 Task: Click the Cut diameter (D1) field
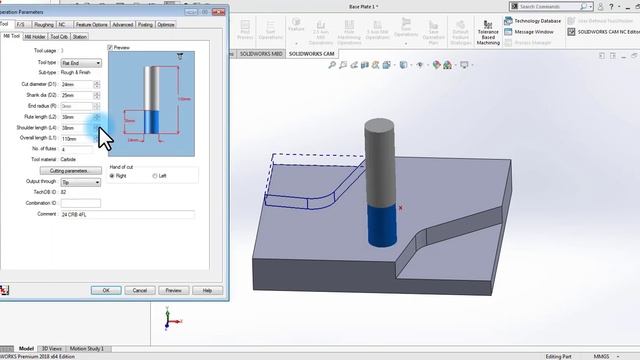pyautogui.click(x=77, y=84)
